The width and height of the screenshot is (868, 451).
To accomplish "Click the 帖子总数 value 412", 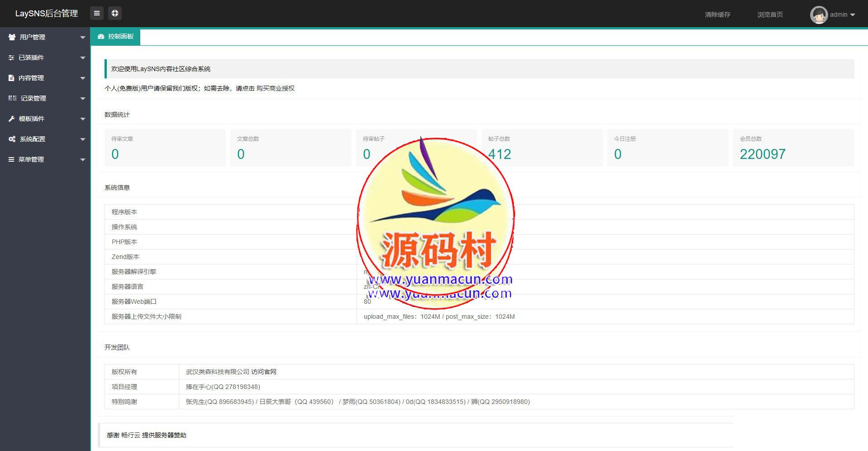I will pos(500,154).
